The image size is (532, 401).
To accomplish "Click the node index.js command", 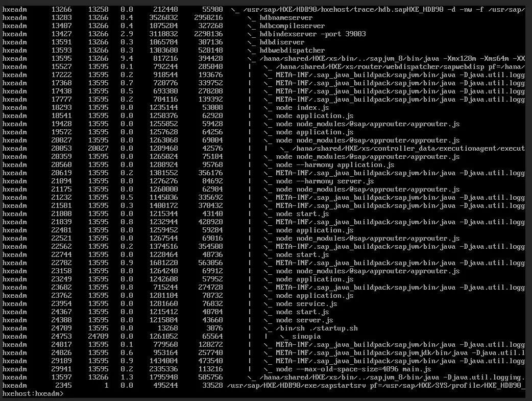I will (x=302, y=108).
